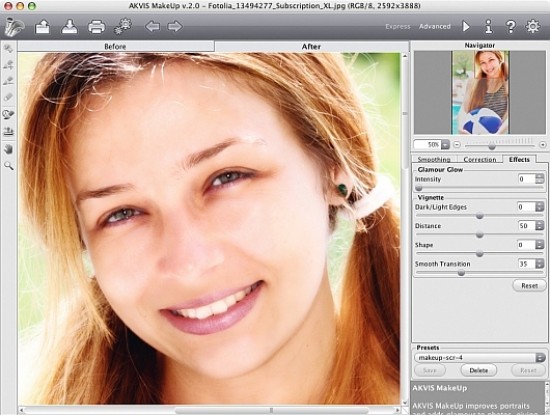Open program info via the i icon
The width and height of the screenshot is (550, 415).
[489, 26]
